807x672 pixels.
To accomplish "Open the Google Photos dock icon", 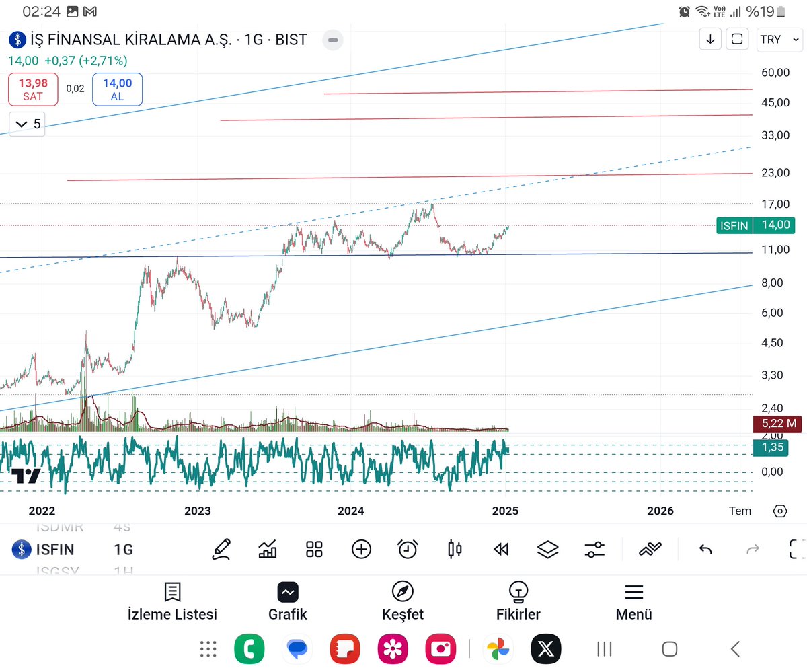I will tap(497, 648).
